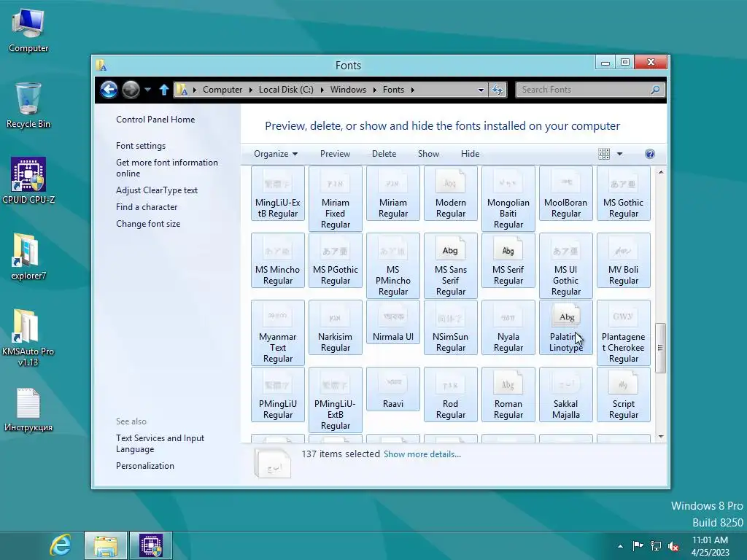Click the Forward navigation arrow
747x560 pixels.
pos(131,89)
